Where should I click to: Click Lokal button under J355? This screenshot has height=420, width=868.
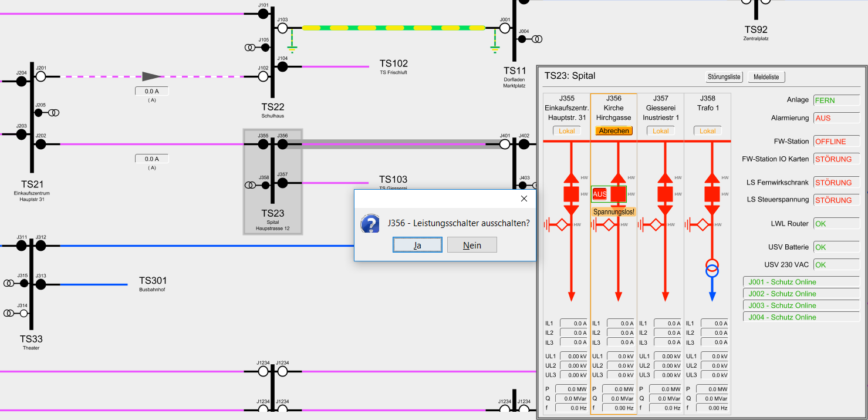tap(567, 131)
